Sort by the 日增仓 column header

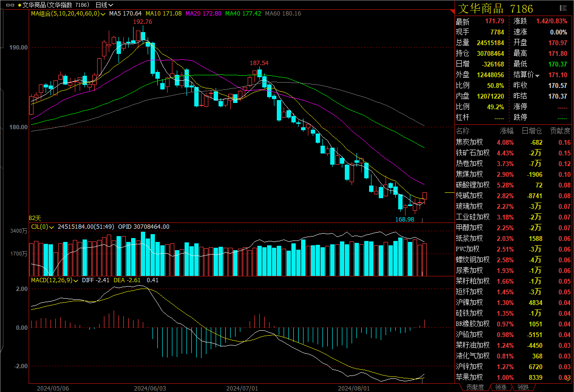532,131
